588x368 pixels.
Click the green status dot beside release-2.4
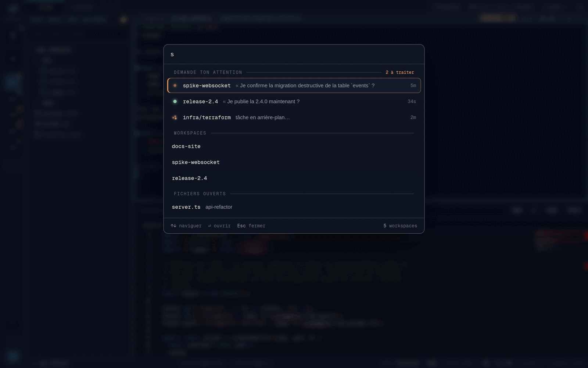pos(175,102)
